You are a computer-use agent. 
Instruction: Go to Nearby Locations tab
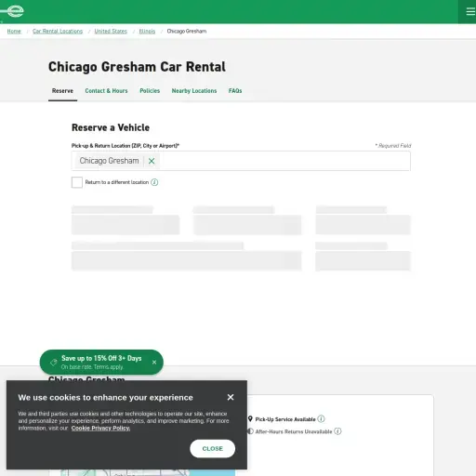[x=194, y=91]
